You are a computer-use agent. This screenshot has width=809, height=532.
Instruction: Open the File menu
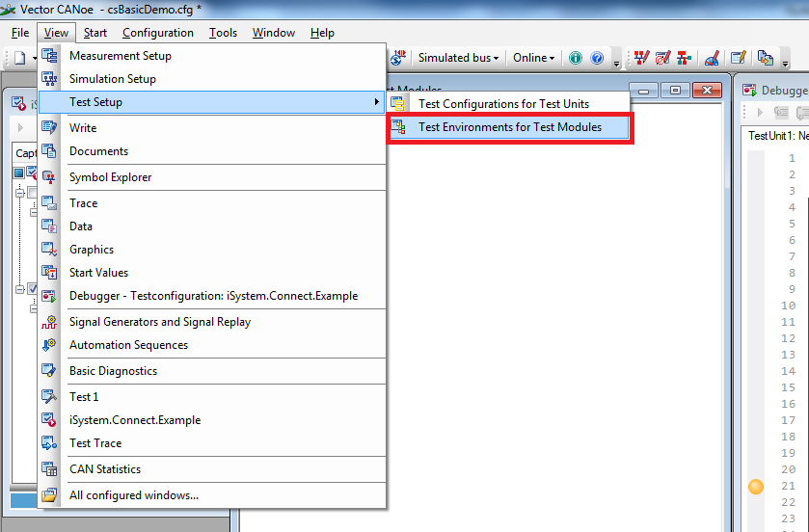pos(20,33)
